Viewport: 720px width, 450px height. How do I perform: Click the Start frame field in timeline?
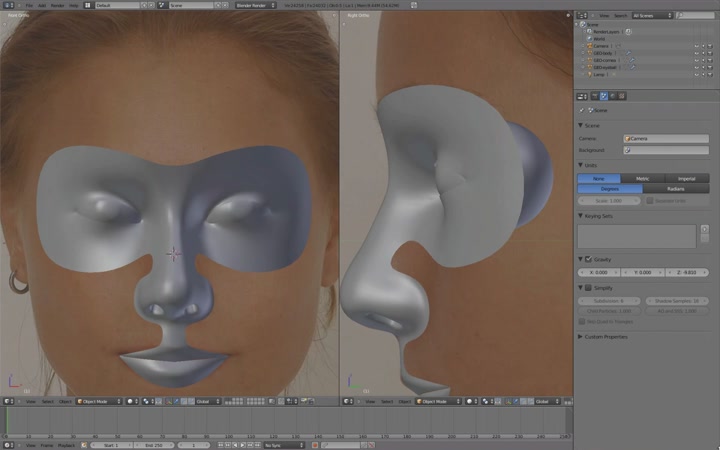tap(112, 445)
